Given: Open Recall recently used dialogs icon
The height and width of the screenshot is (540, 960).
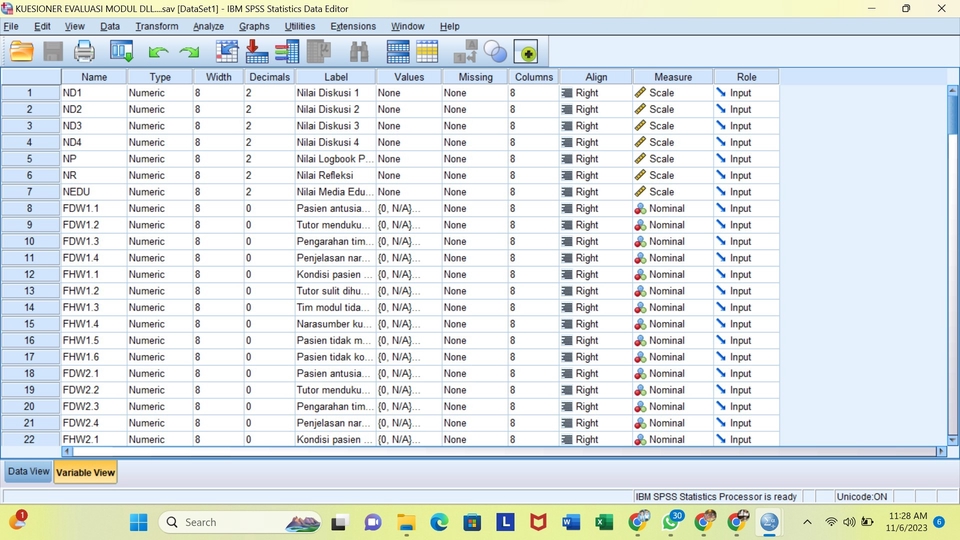Looking at the screenshot, I should [x=121, y=51].
